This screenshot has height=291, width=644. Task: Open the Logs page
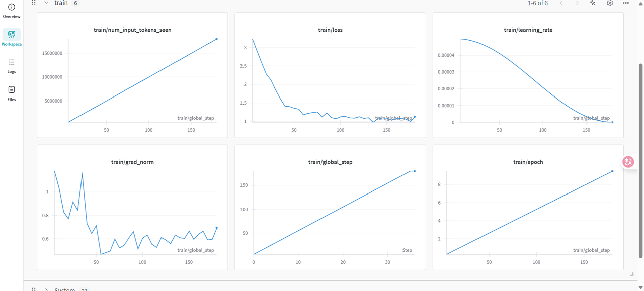pyautogui.click(x=12, y=66)
